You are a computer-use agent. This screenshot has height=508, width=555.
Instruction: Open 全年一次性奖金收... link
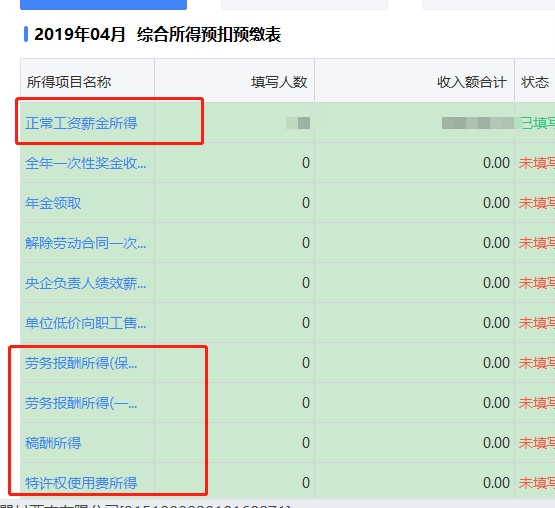click(x=85, y=163)
